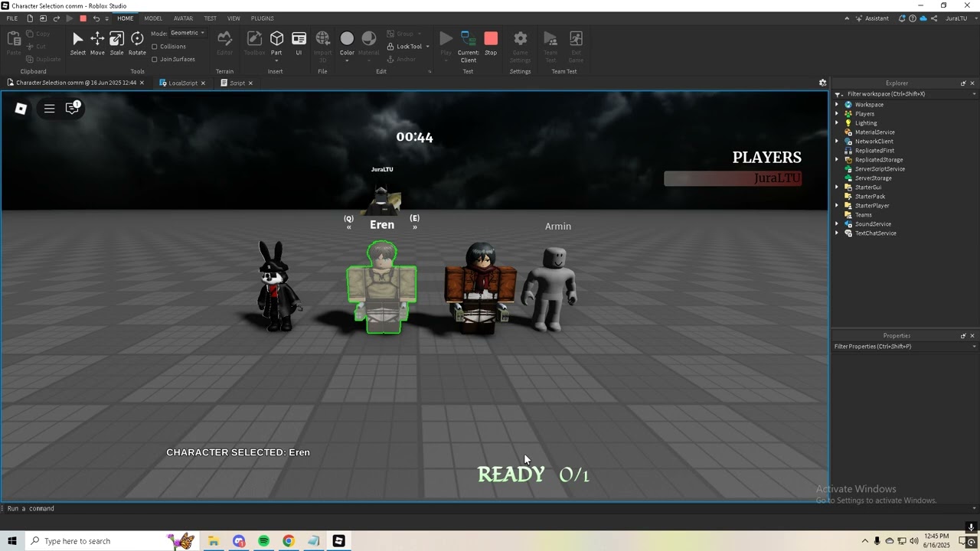This screenshot has height=551, width=980.
Task: Expand the StarterGui tree node
Action: click(837, 187)
